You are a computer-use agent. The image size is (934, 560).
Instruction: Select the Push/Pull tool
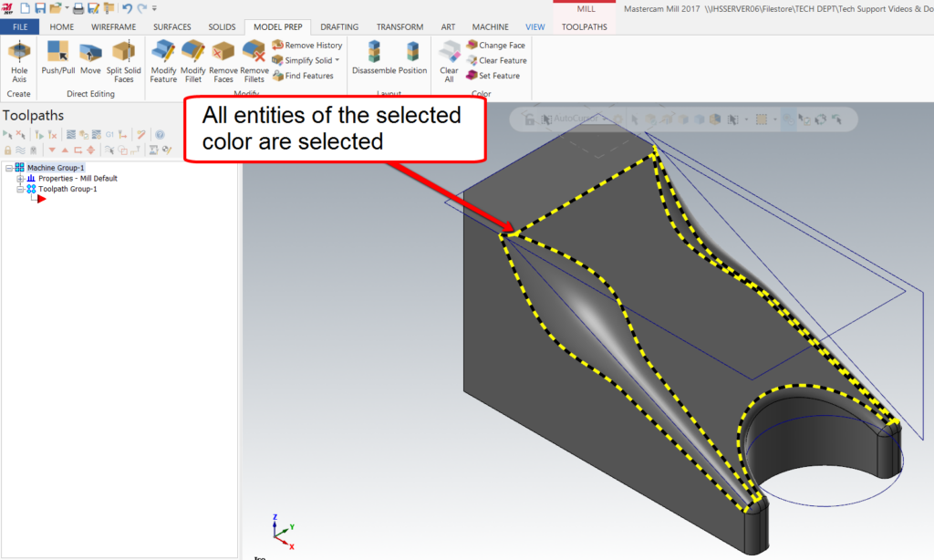[57, 57]
